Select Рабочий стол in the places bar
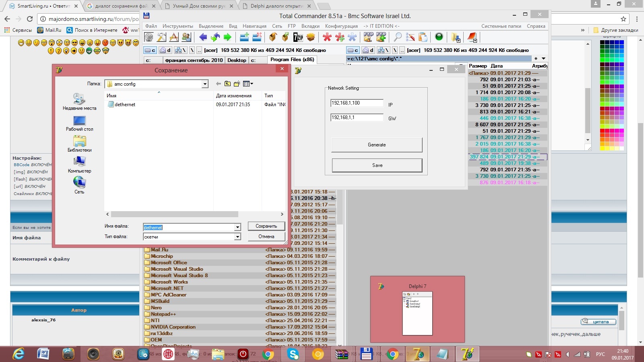644x362 pixels. pos(79,123)
